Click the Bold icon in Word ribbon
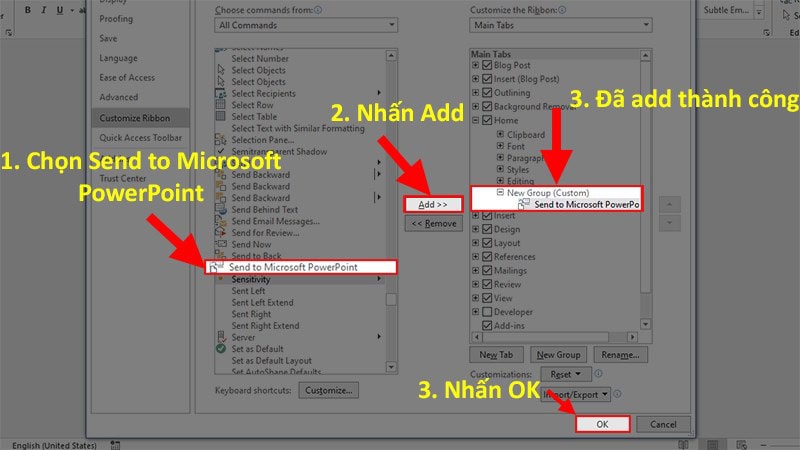 [x=28, y=10]
